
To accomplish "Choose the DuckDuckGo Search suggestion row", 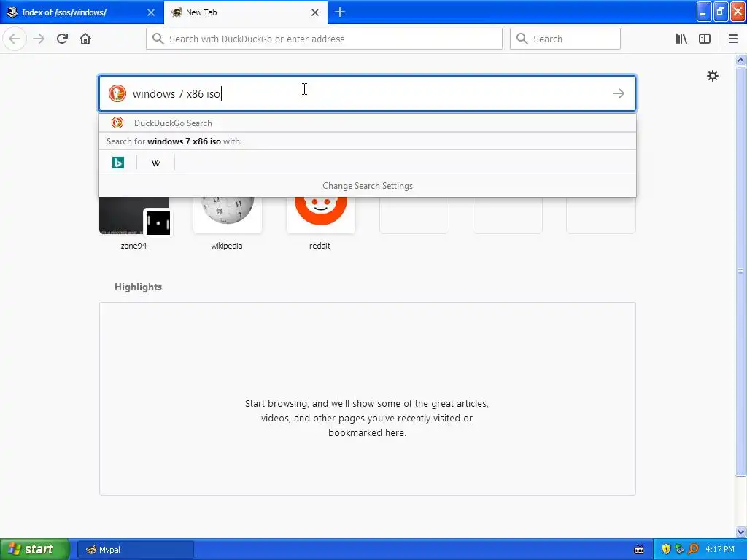I will (x=368, y=122).
